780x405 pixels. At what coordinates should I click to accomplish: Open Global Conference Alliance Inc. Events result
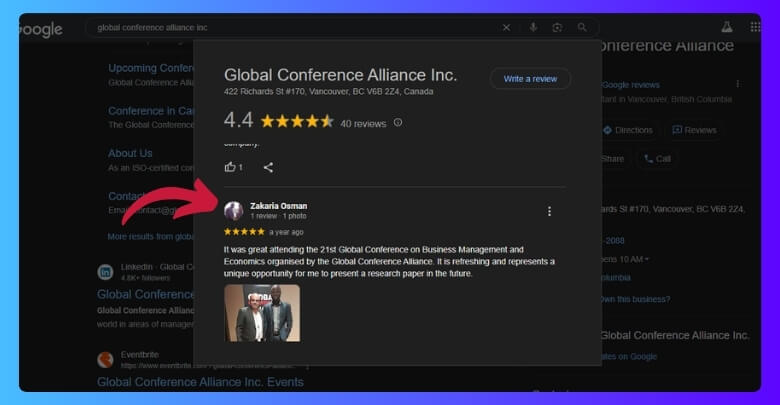pos(200,382)
